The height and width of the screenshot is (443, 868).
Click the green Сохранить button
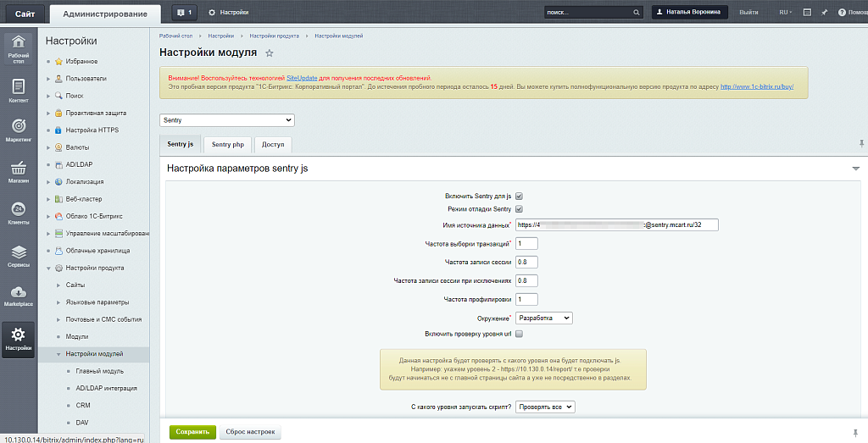pos(192,431)
